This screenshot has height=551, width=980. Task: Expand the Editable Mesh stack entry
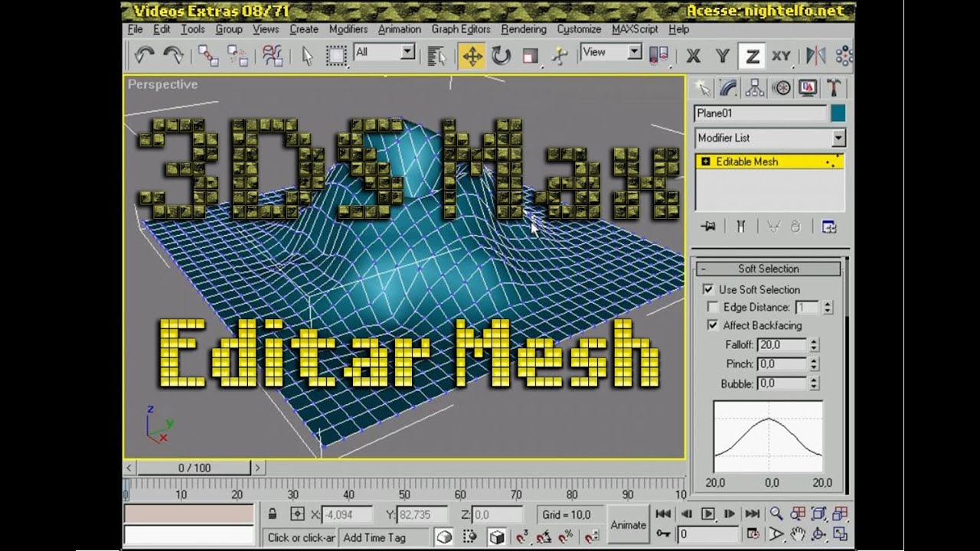pyautogui.click(x=705, y=161)
